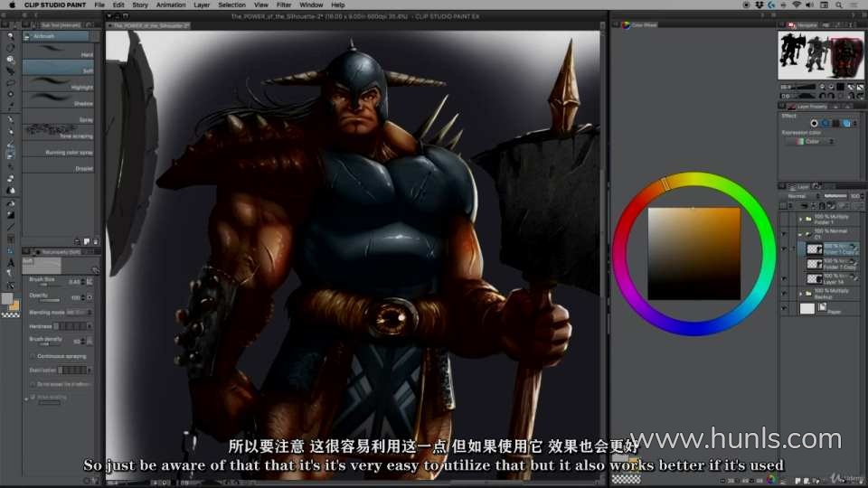The image size is (868, 488).
Task: Click the duplicate sub tool icon
Action: point(87,242)
